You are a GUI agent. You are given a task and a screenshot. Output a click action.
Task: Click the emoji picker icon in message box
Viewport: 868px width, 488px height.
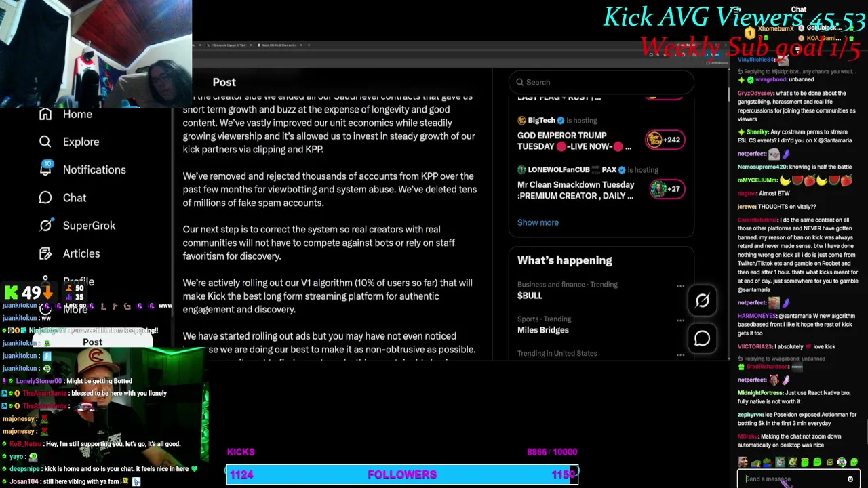(850, 479)
